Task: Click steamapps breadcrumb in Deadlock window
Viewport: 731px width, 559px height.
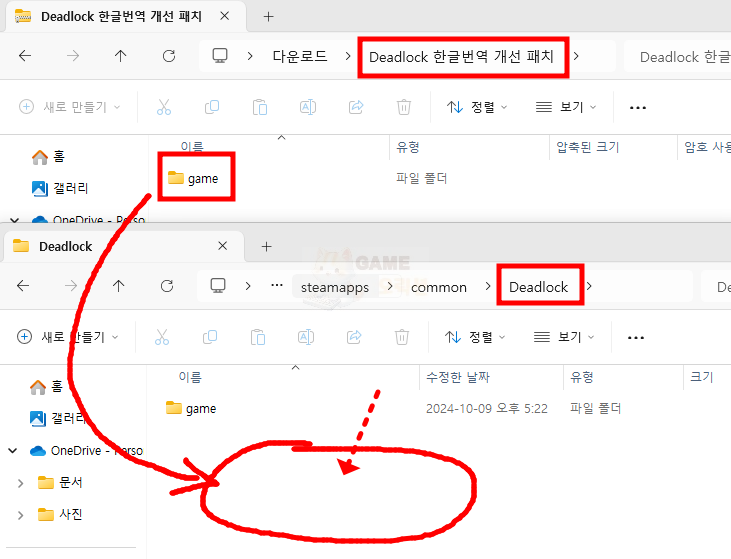Action: click(335, 287)
